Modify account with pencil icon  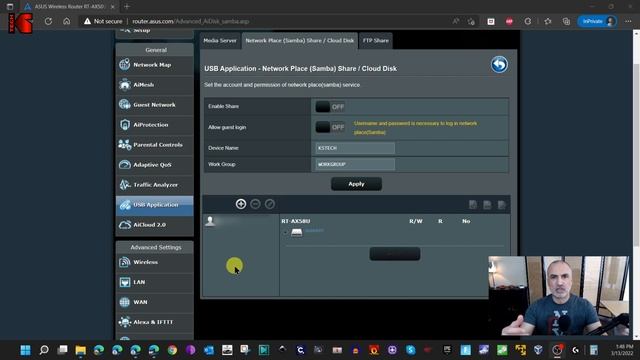270,204
